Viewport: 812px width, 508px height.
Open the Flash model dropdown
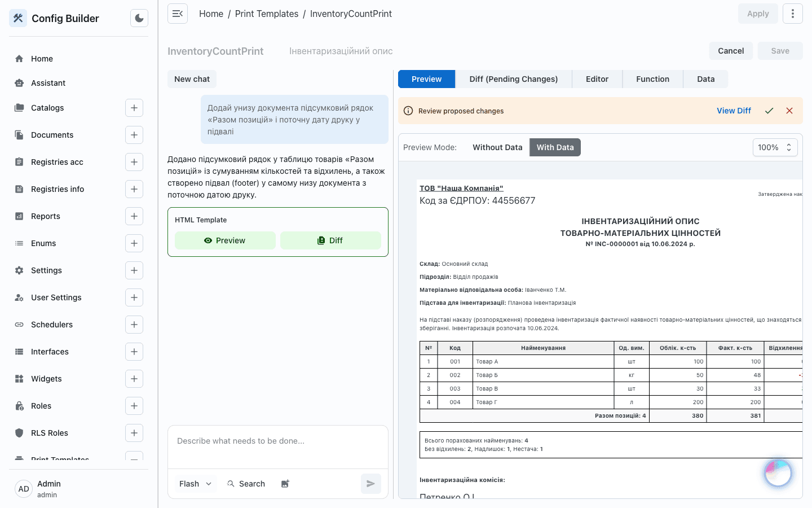click(x=195, y=484)
